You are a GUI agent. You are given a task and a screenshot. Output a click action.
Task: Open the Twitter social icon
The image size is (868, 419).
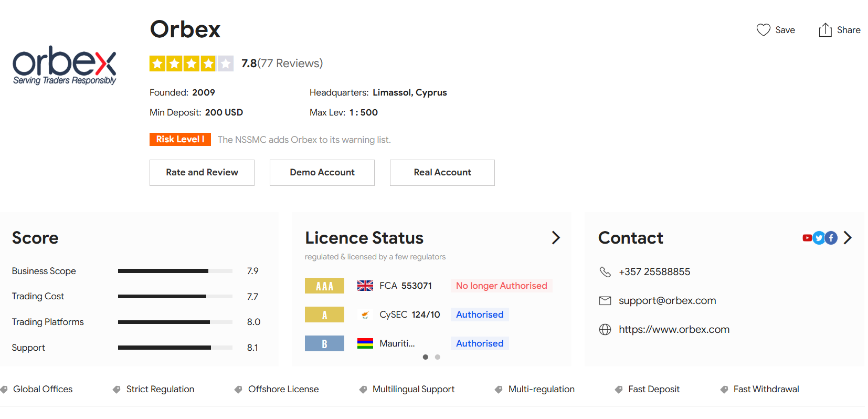[819, 238]
